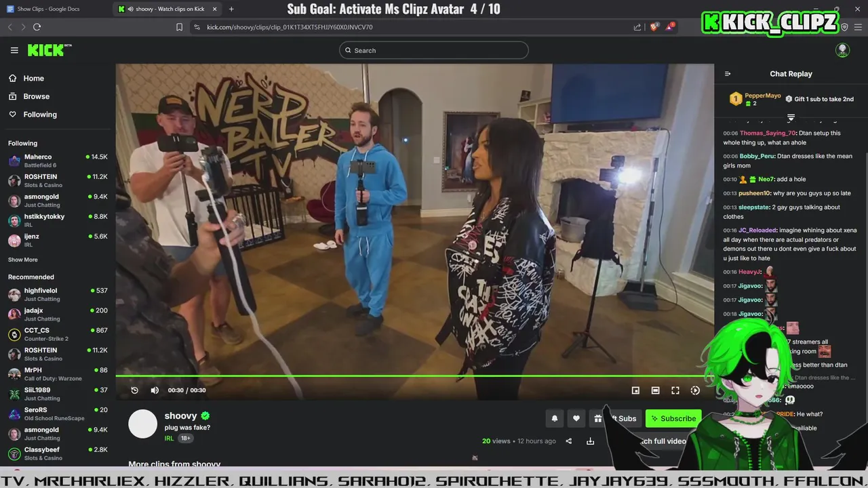Open the IRL category link
This screenshot has height=488, width=868.
pyautogui.click(x=169, y=439)
